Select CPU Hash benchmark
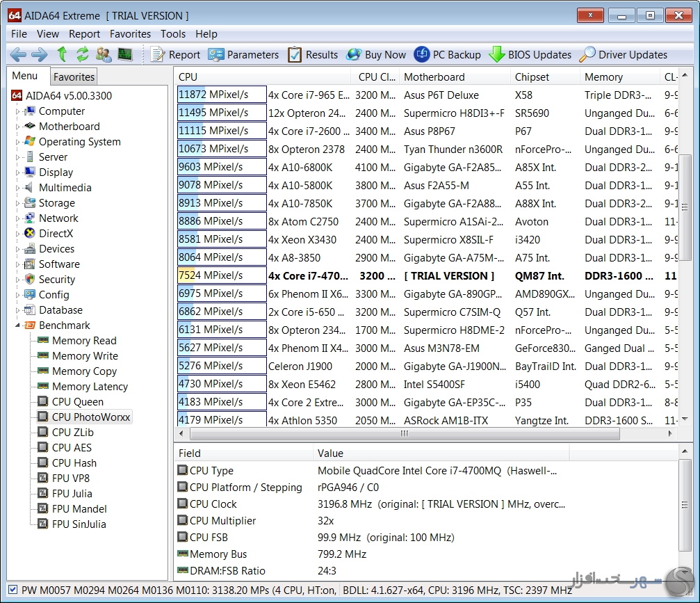Viewport: 700px width, 603px height. coord(74,463)
